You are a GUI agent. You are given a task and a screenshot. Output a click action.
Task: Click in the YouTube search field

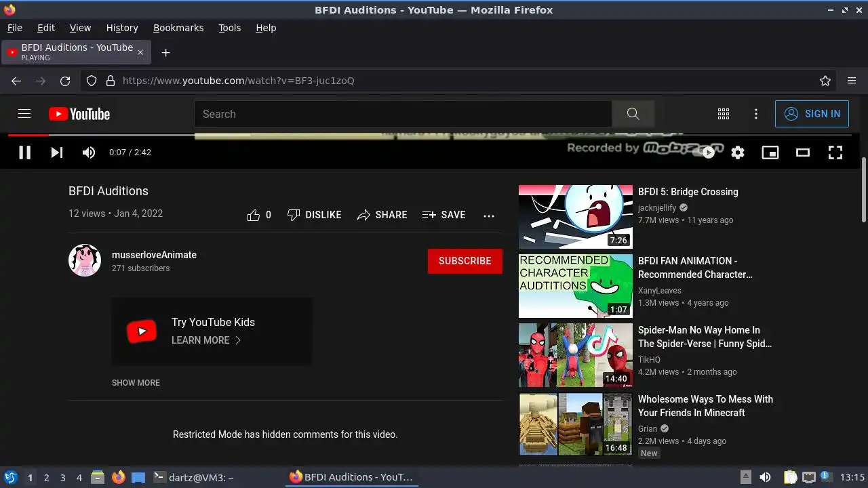click(403, 114)
